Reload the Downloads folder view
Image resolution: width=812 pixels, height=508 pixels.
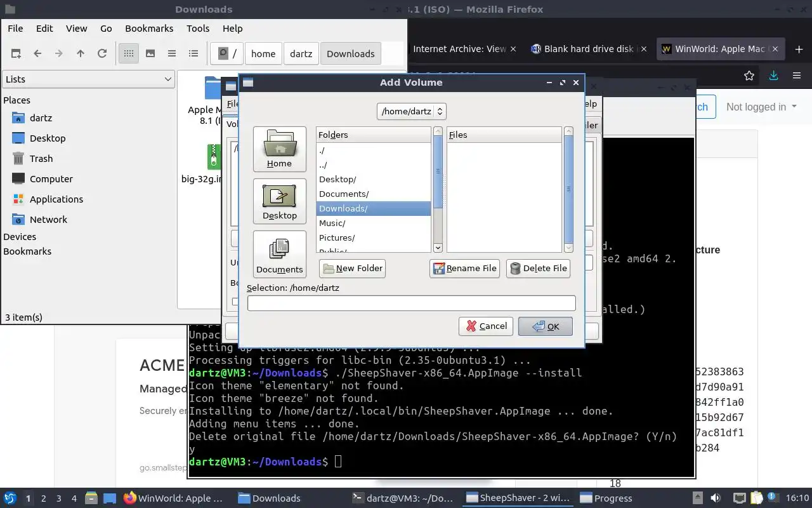point(102,53)
